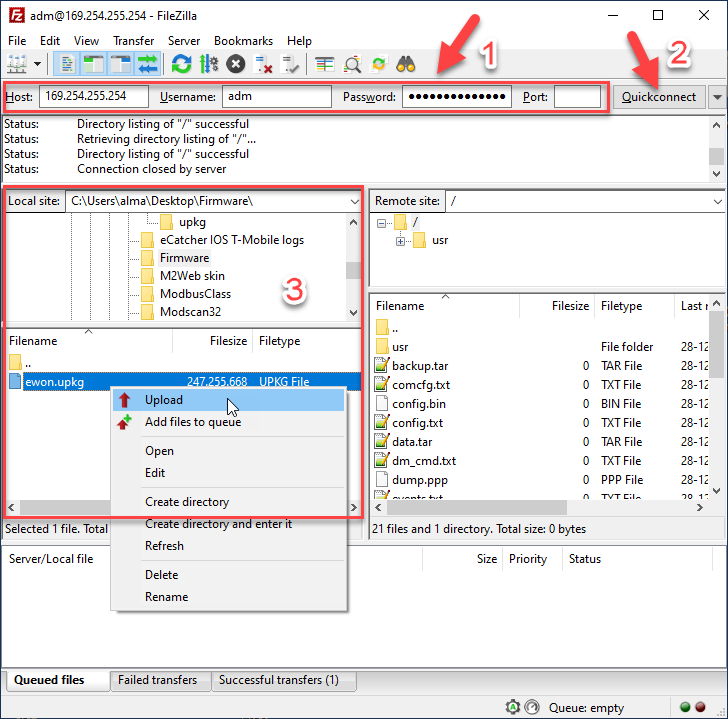The image size is (728, 719).
Task: Open the Local site path dropdown
Action: (x=354, y=202)
